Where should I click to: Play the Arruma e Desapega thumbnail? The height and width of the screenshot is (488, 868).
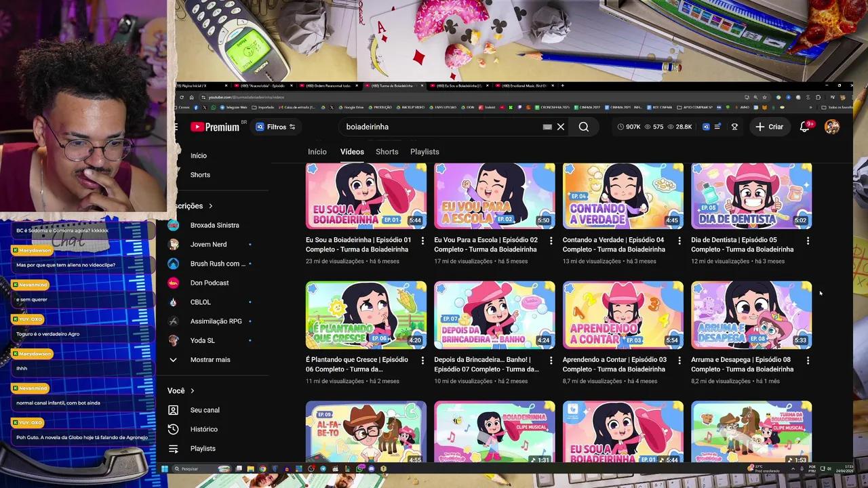coord(751,315)
